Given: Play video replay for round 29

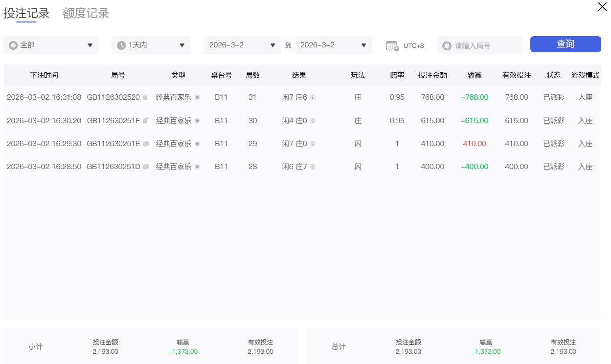Looking at the screenshot, I should (197, 144).
